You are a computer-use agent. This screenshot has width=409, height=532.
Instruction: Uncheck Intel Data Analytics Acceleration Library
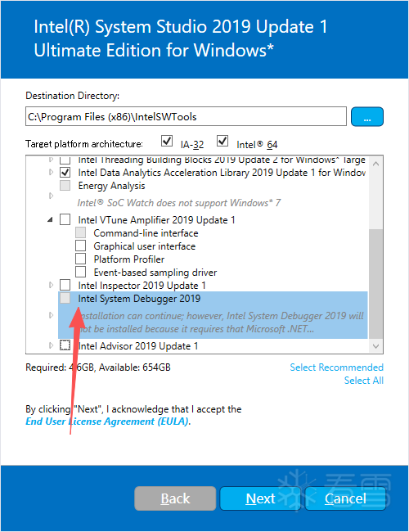coord(65,173)
